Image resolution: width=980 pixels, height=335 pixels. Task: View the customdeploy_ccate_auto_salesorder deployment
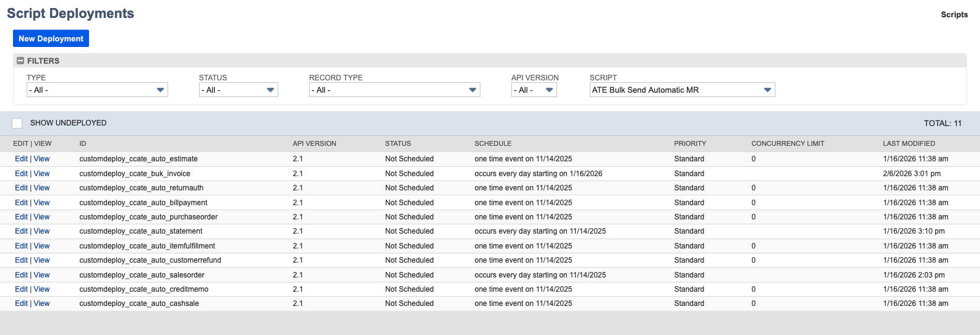click(x=41, y=275)
